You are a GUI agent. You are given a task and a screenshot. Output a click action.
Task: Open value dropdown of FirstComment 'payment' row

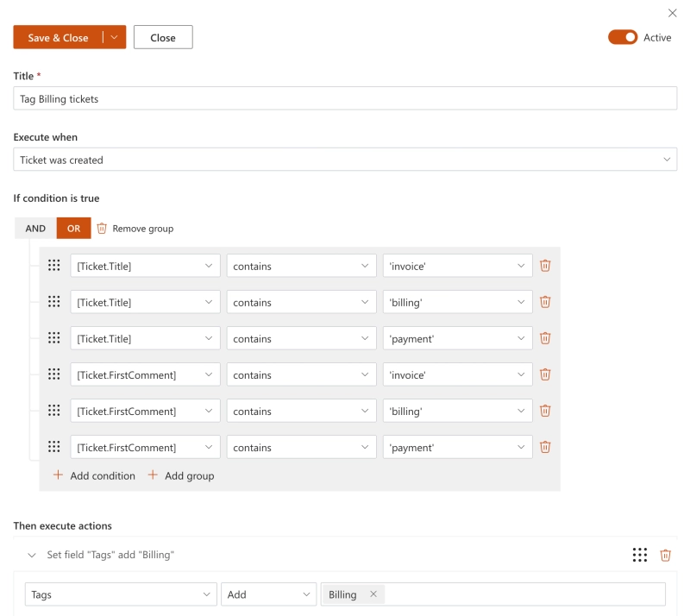[x=458, y=447]
